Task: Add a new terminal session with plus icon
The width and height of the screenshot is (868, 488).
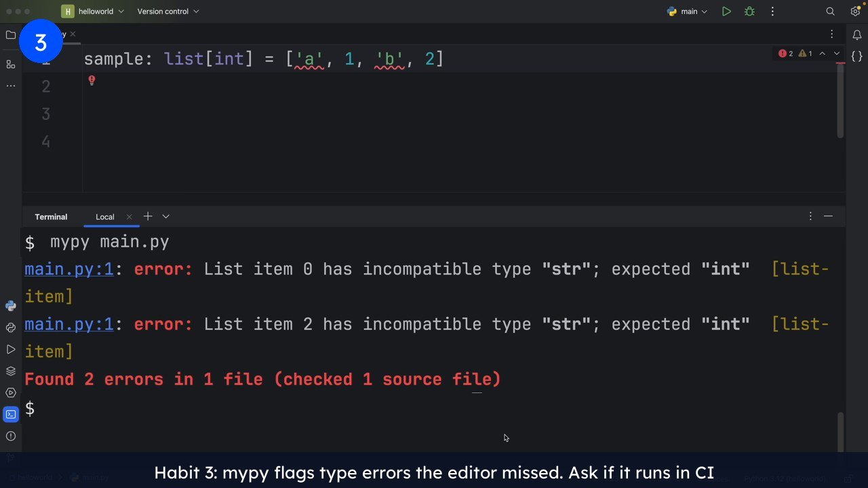Action: coord(147,216)
